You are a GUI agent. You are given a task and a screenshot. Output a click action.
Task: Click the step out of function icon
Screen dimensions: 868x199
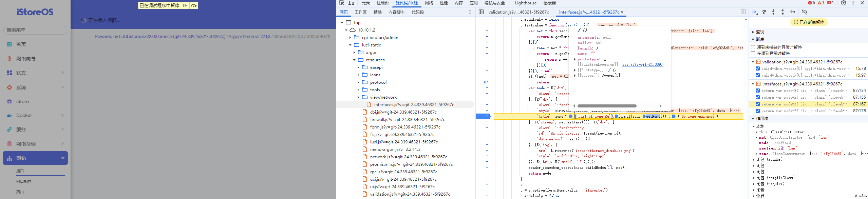click(783, 12)
